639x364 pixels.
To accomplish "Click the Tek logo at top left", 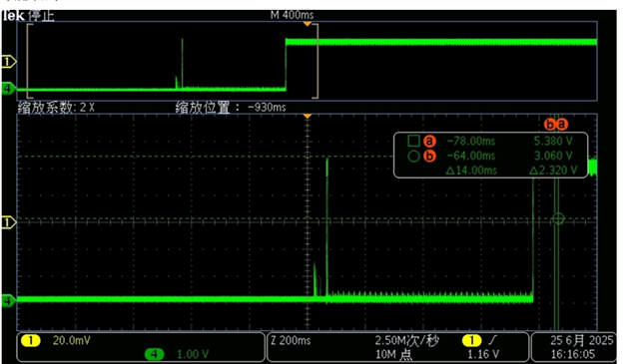I will point(13,16).
